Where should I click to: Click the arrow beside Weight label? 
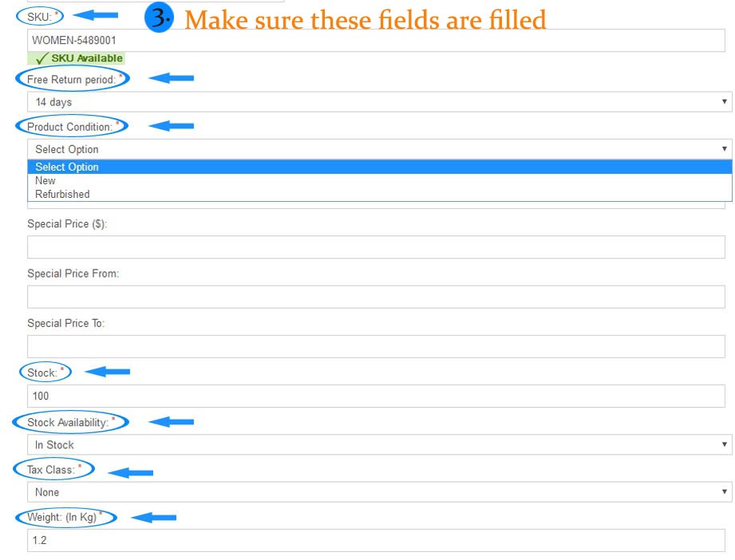click(153, 518)
